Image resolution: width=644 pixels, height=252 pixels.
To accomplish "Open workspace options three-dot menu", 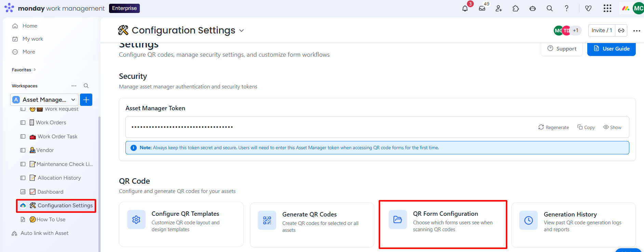I will tap(74, 86).
